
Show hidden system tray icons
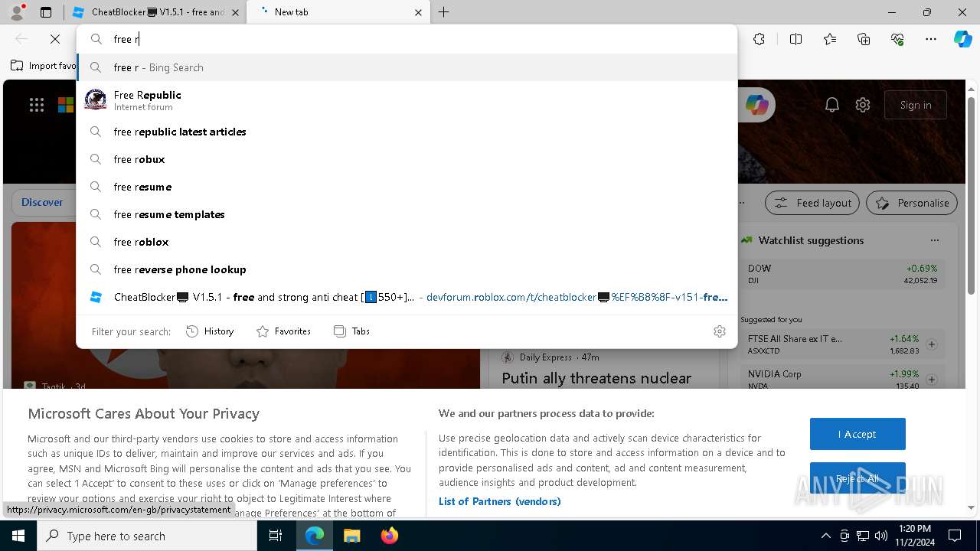click(x=825, y=536)
